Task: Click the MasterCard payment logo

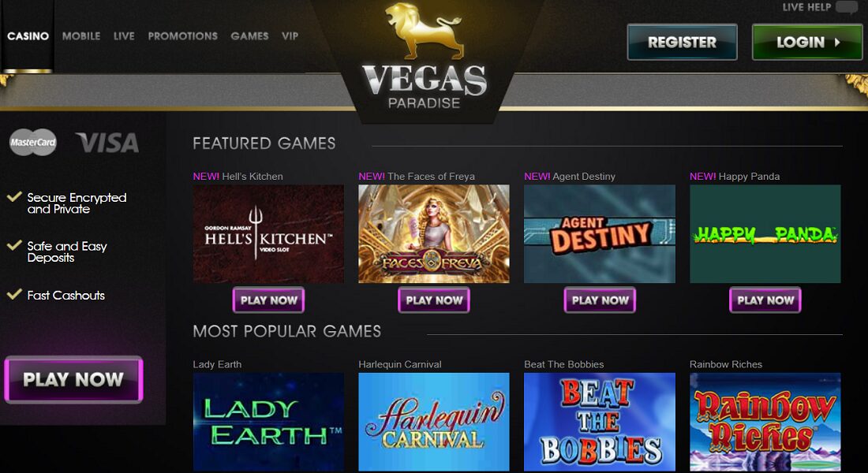Action: pyautogui.click(x=33, y=142)
